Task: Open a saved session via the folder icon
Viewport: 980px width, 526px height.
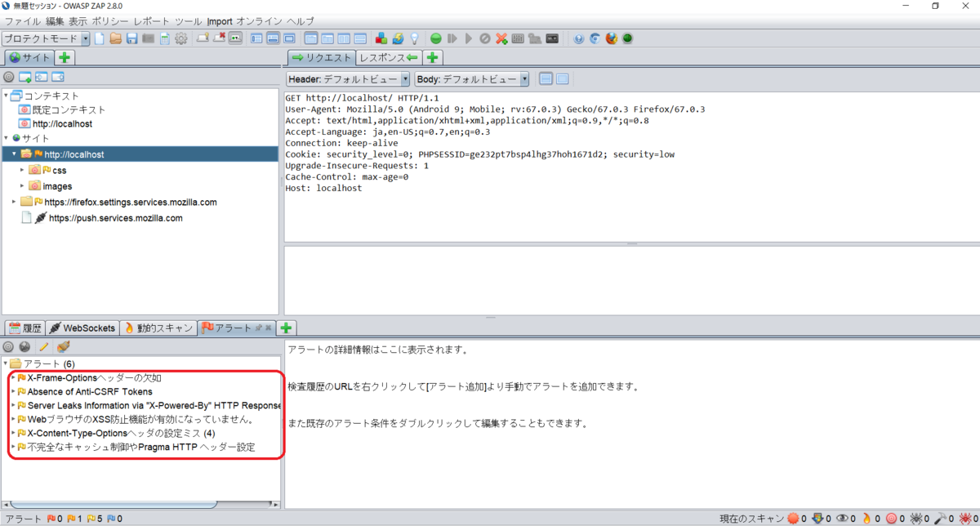Action: pyautogui.click(x=115, y=38)
